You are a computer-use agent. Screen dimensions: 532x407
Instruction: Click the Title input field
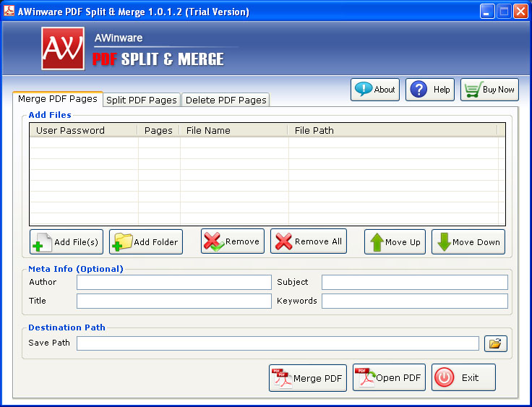[174, 301]
